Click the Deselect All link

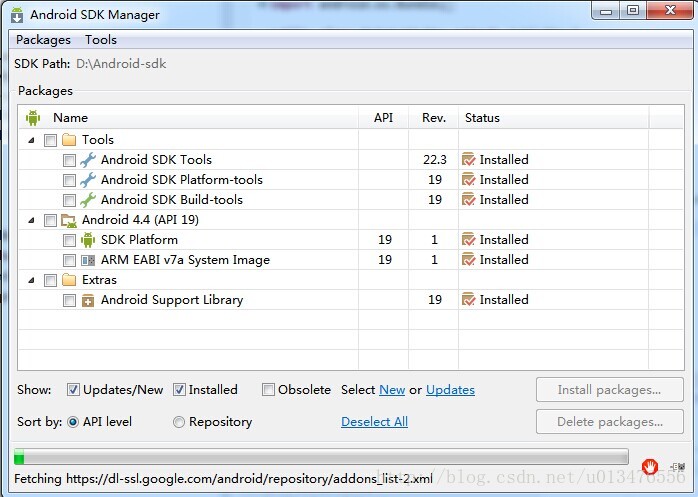click(374, 422)
